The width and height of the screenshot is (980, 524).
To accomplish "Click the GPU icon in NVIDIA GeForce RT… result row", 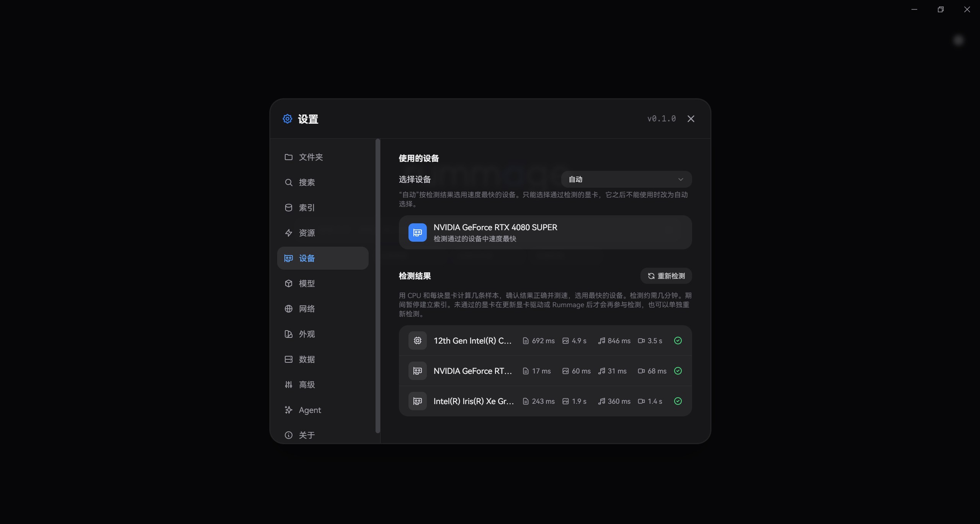I will point(417,371).
